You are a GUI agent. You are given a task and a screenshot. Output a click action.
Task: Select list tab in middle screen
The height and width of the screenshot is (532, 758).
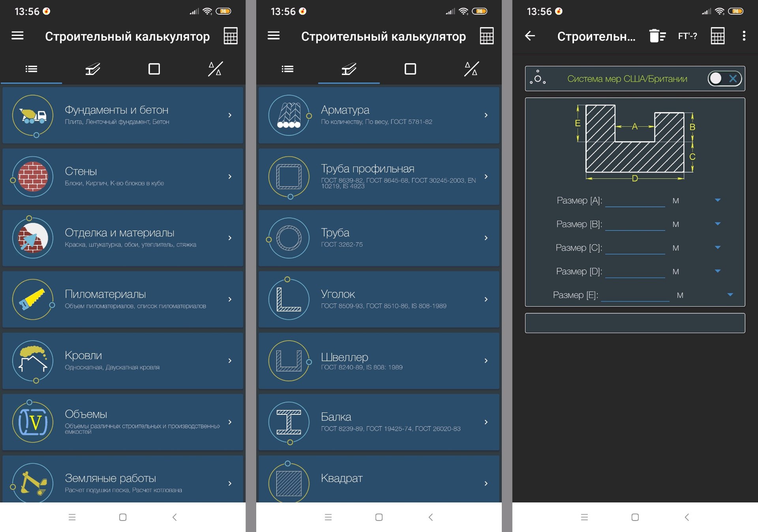tap(287, 69)
